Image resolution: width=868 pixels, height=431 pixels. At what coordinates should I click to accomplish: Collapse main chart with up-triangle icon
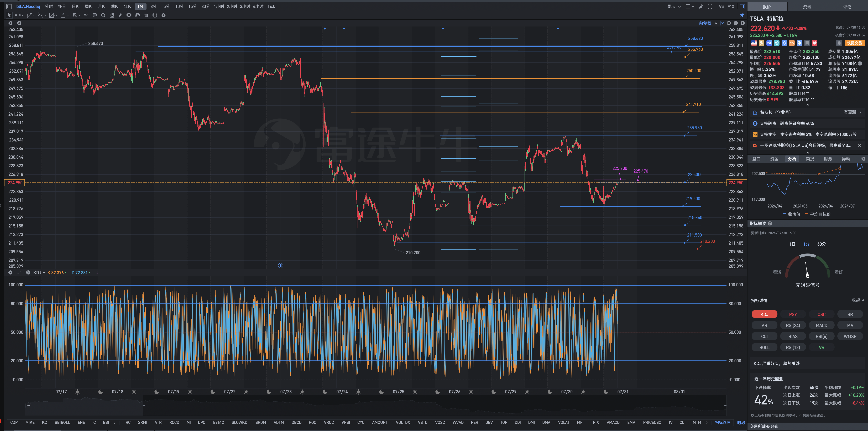pyautogui.click(x=19, y=23)
